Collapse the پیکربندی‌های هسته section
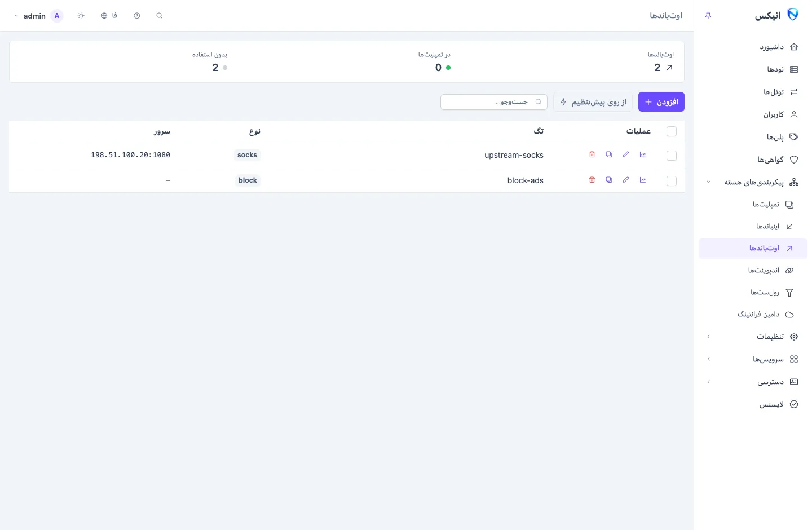 (x=753, y=182)
